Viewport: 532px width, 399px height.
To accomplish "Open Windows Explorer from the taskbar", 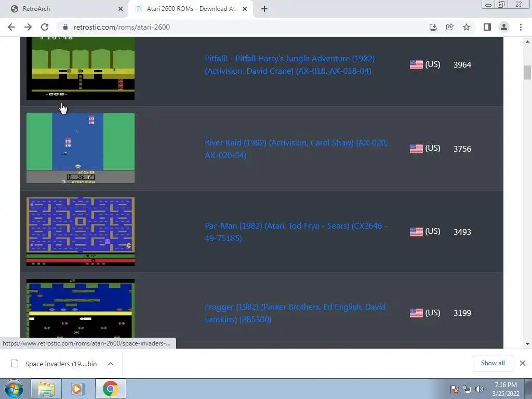I will tap(46, 389).
